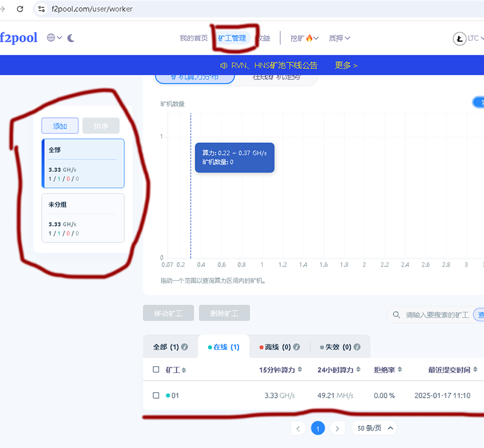Click the info icon next to 全部 (1)
This screenshot has width=484, height=448.
[x=185, y=348]
